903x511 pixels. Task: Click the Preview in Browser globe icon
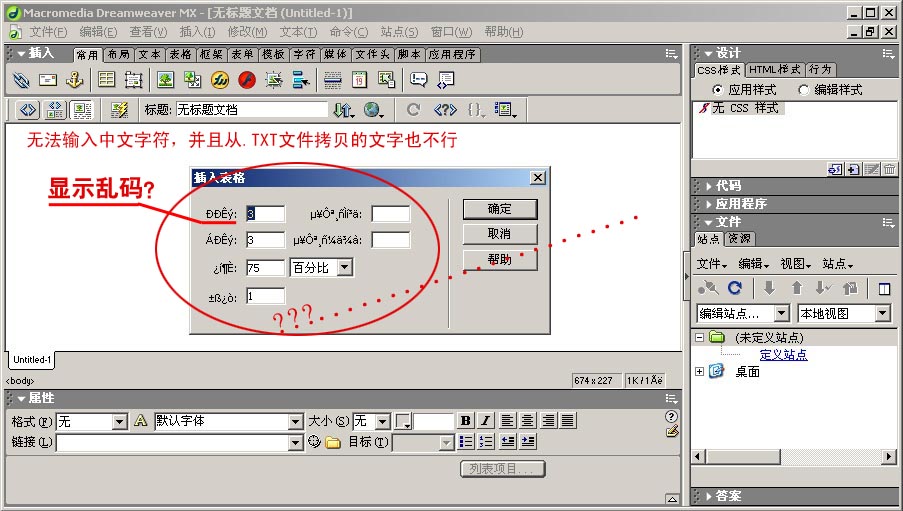pyautogui.click(x=373, y=109)
